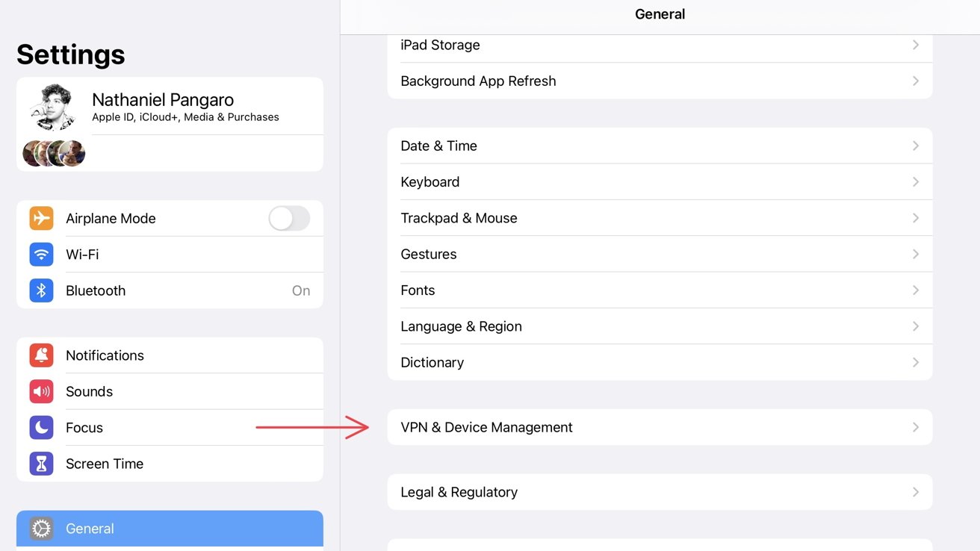Open Language & Region chevron

point(916,326)
